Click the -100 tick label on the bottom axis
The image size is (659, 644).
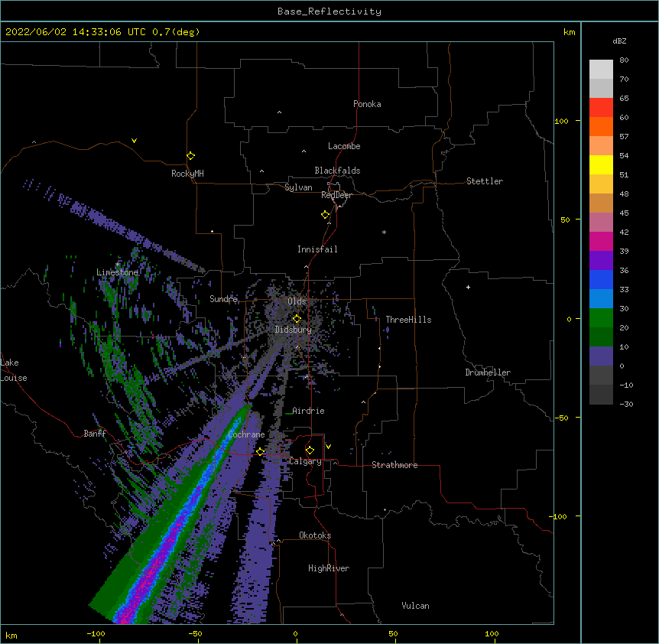click(x=96, y=634)
